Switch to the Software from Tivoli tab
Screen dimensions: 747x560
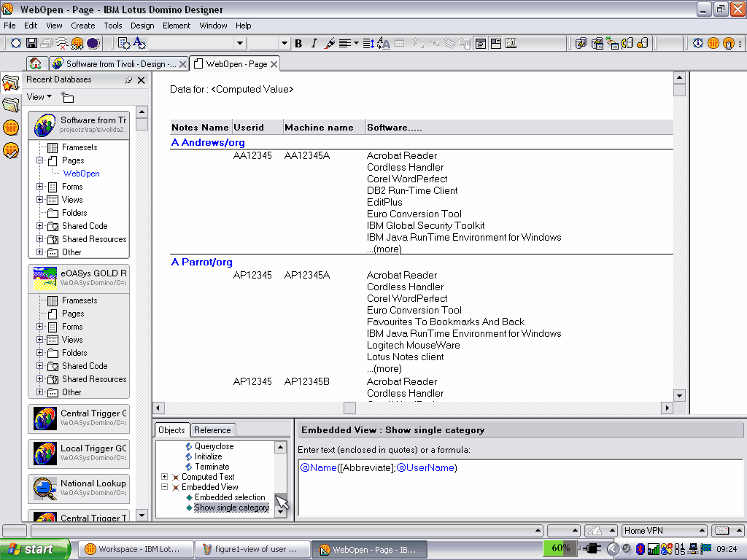pyautogui.click(x=114, y=64)
